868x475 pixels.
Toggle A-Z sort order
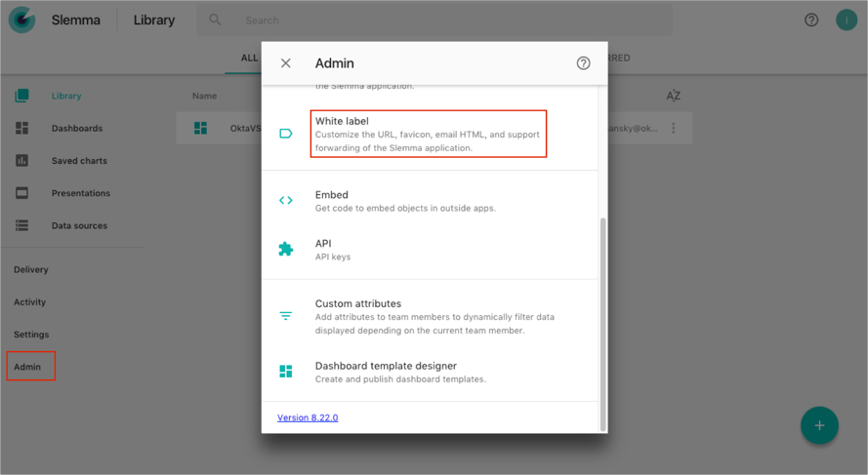pyautogui.click(x=673, y=96)
